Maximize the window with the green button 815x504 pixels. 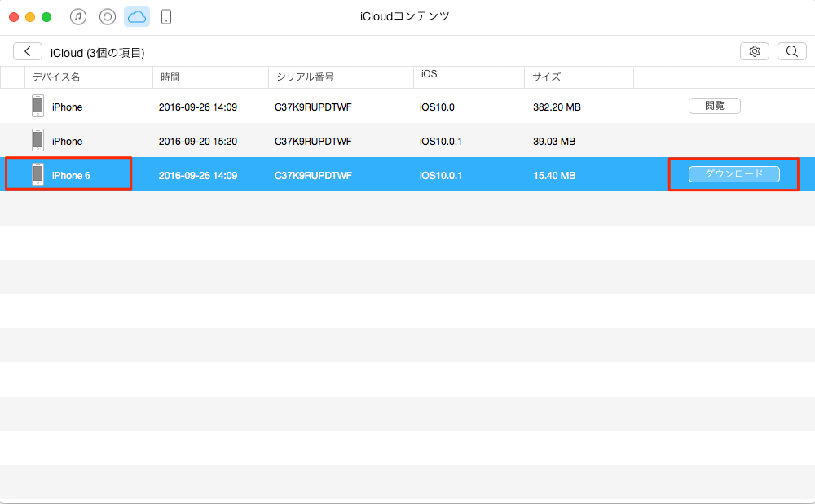point(46,17)
